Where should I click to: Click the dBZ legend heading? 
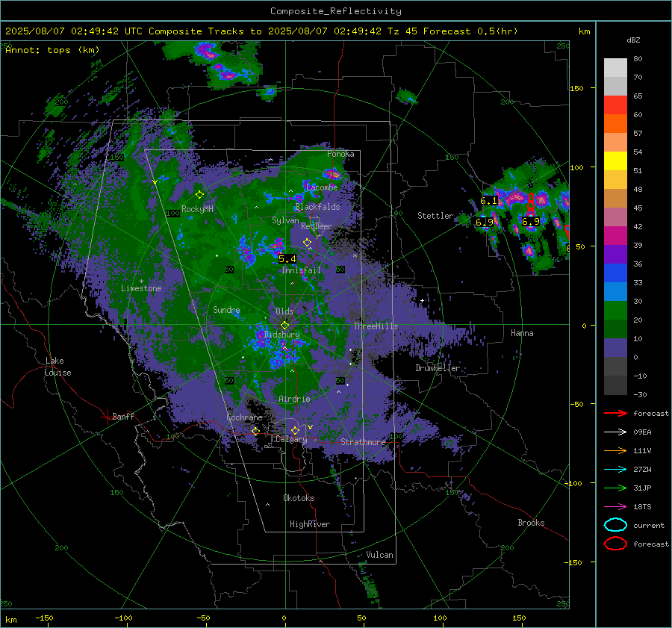tap(633, 40)
